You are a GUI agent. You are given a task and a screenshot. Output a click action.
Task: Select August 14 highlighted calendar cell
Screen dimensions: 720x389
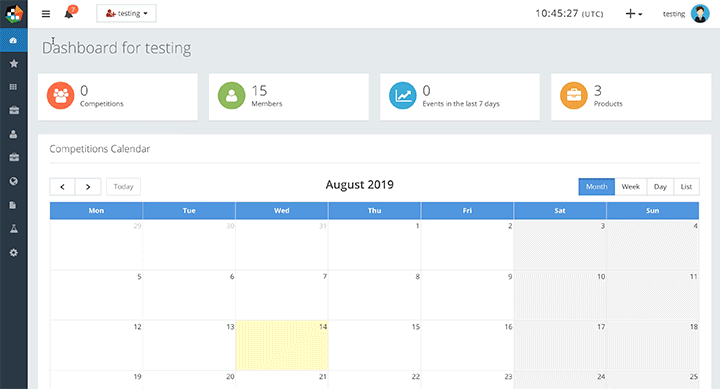click(282, 345)
